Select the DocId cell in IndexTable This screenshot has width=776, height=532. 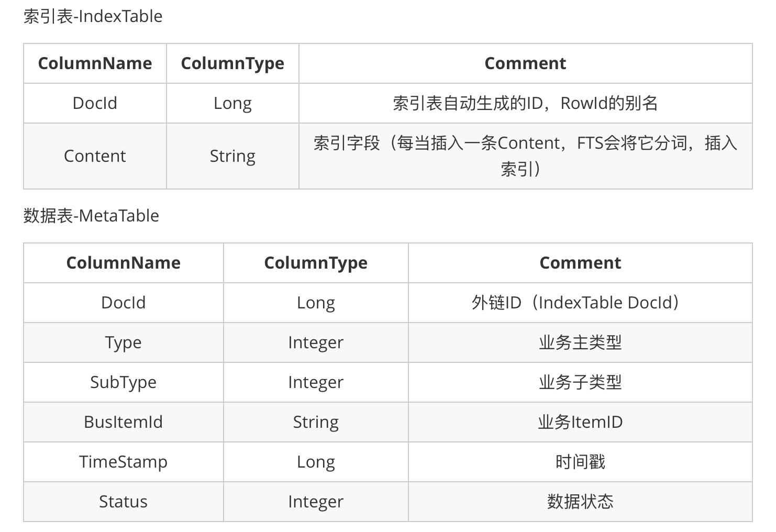click(x=95, y=103)
